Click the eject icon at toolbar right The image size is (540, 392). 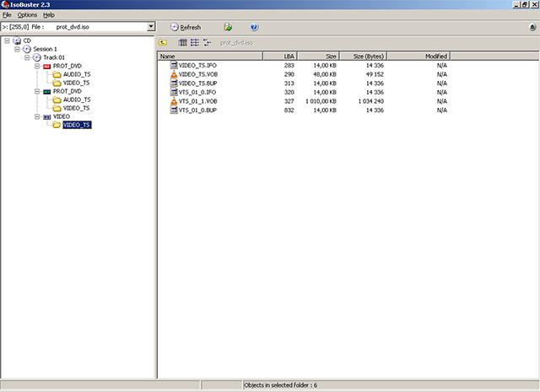pyautogui.click(x=532, y=27)
